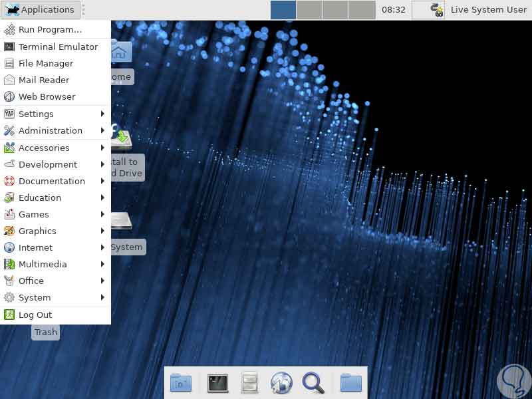Open Mail Reader from the menu

coord(56,80)
